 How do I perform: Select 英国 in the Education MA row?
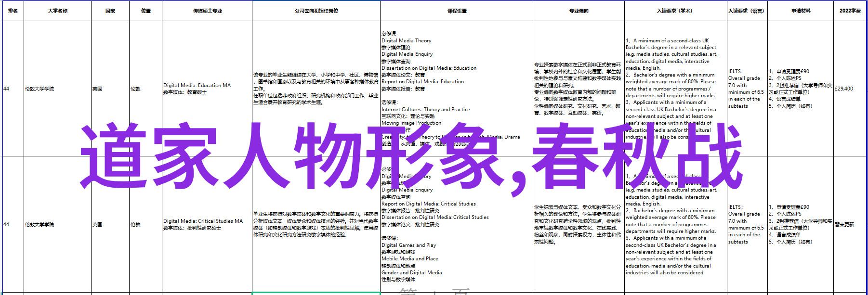coord(110,89)
